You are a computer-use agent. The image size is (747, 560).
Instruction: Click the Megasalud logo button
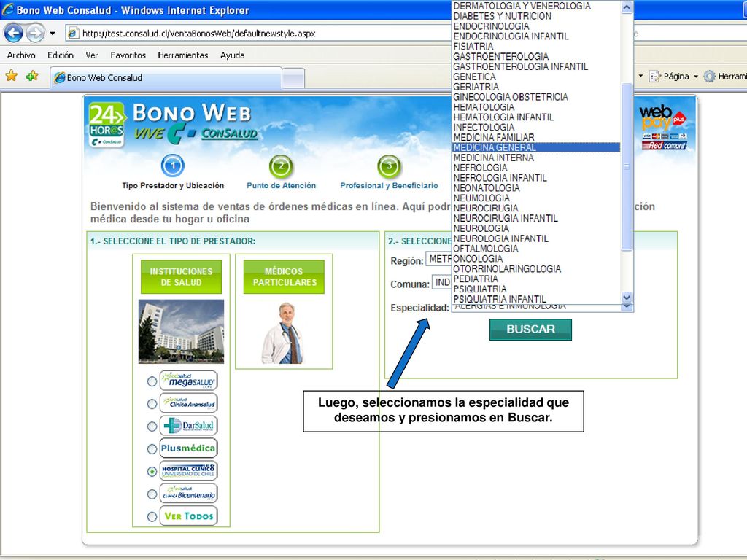tap(189, 381)
